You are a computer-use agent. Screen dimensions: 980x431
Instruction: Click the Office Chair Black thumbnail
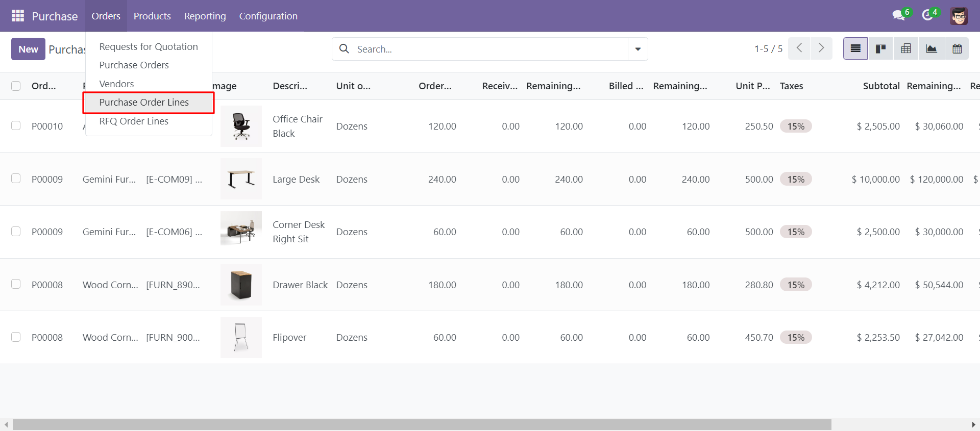pos(241,126)
